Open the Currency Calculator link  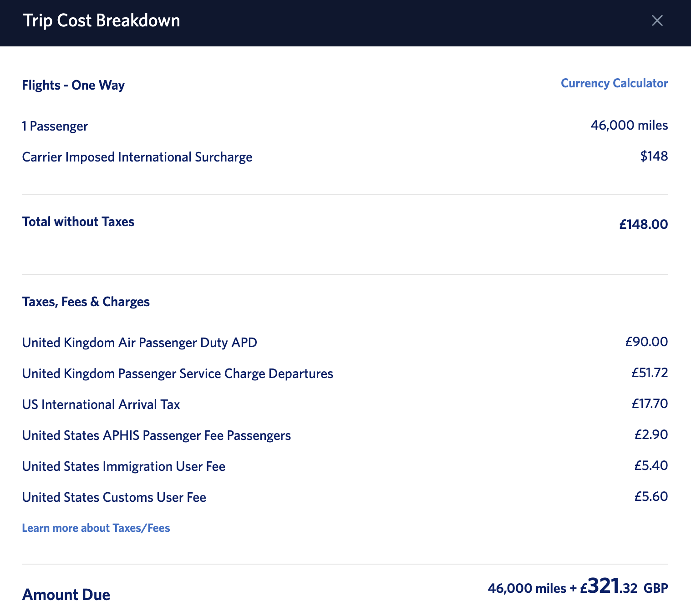click(x=614, y=83)
